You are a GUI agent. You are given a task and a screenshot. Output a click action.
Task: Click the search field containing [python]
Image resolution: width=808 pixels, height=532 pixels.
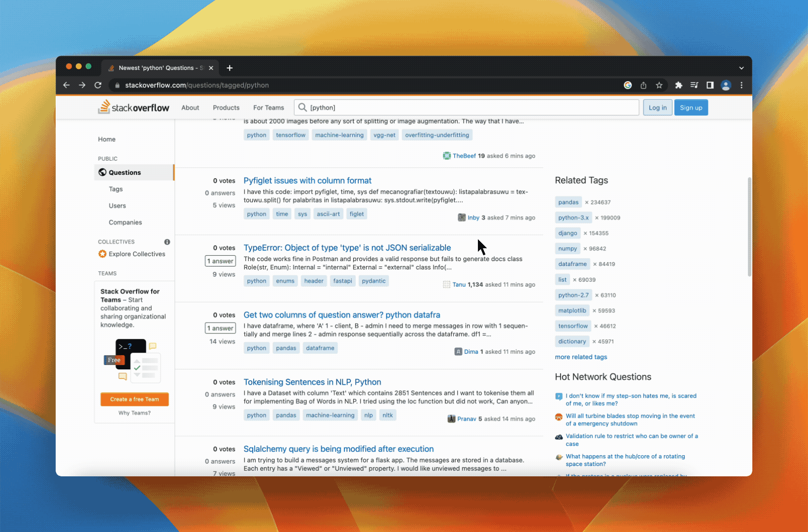pos(468,108)
